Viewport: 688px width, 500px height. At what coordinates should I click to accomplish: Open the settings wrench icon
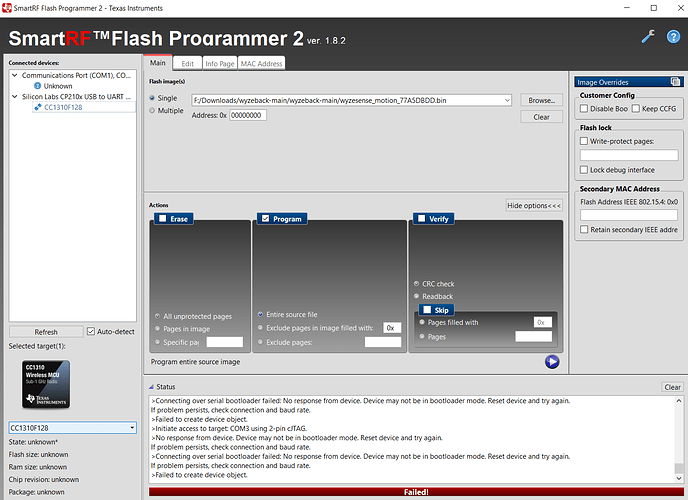[648, 37]
